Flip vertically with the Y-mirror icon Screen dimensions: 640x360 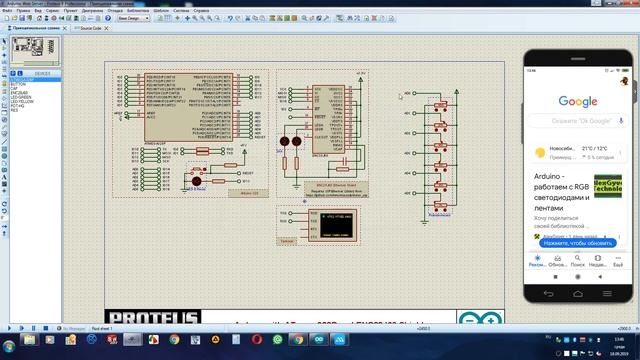click(4, 233)
